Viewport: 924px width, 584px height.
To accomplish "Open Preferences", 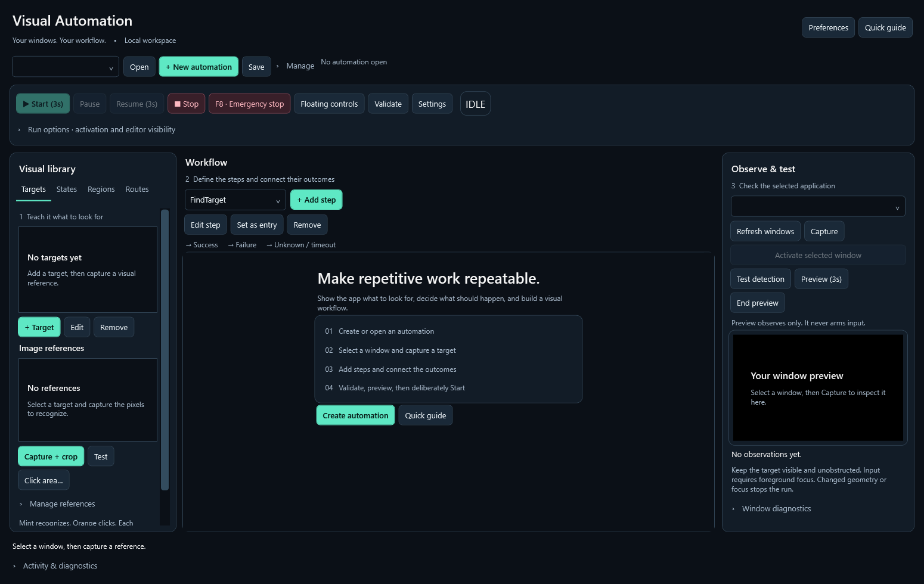I will [x=829, y=27].
